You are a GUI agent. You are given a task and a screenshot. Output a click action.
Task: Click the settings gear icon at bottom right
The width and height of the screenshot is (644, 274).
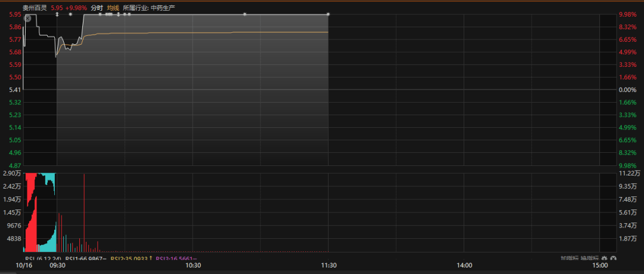(613, 258)
